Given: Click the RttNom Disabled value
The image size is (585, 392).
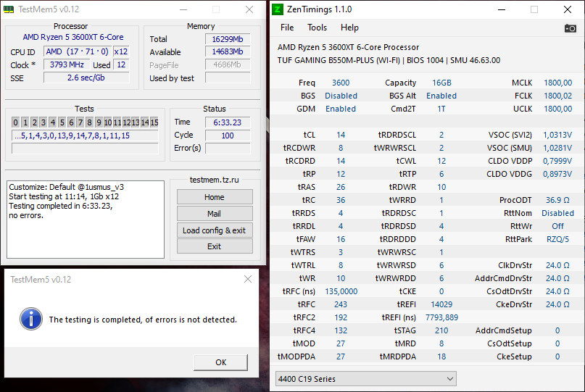Looking at the screenshot, I should tap(557, 213).
